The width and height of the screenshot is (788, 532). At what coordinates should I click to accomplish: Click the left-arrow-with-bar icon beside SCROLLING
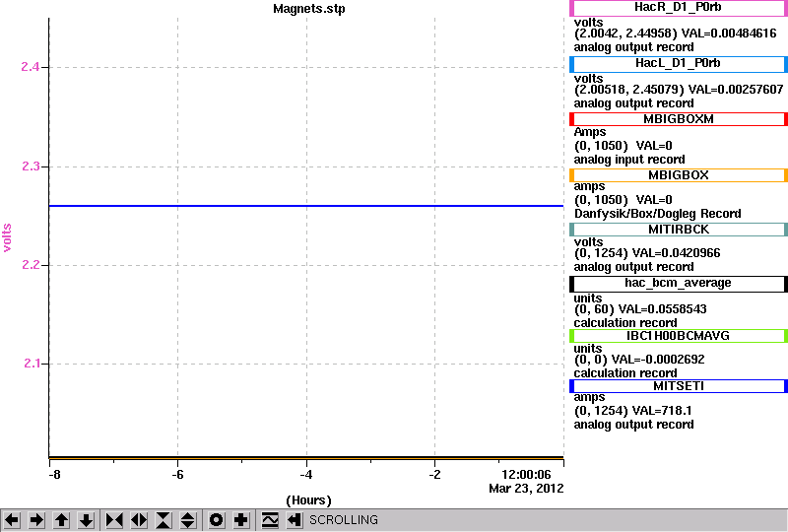pyautogui.click(x=295, y=520)
